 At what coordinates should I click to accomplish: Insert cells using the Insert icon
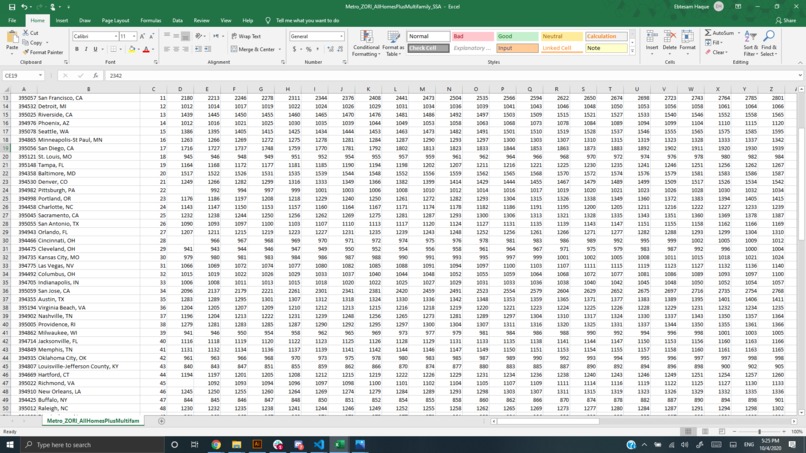pyautogui.click(x=652, y=41)
